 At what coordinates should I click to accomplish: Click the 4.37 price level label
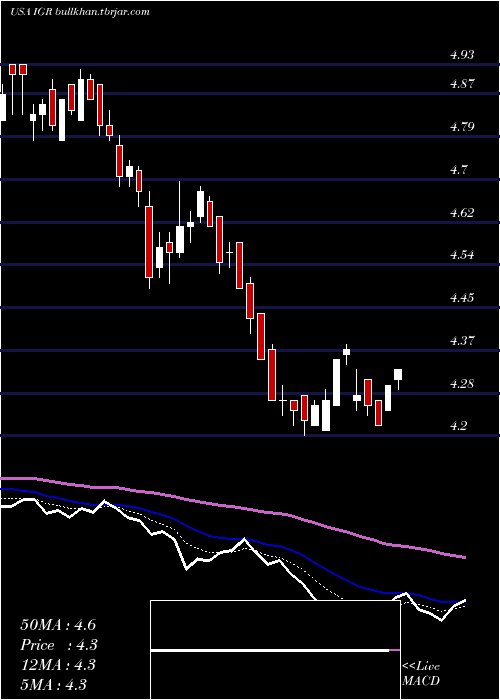462,341
